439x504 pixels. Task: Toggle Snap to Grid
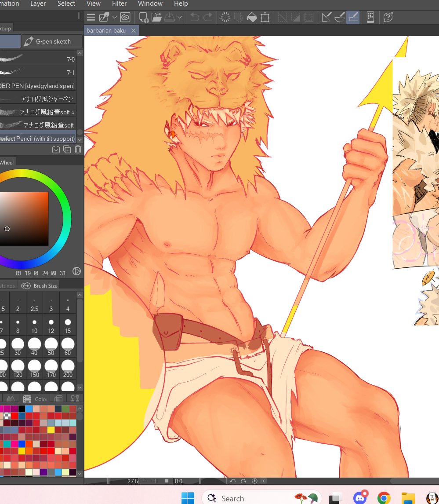[353, 17]
